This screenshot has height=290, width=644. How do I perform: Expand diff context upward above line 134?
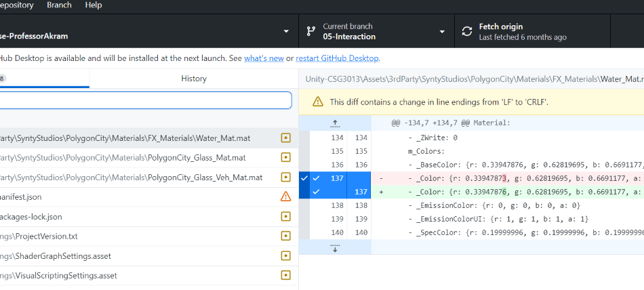click(335, 123)
